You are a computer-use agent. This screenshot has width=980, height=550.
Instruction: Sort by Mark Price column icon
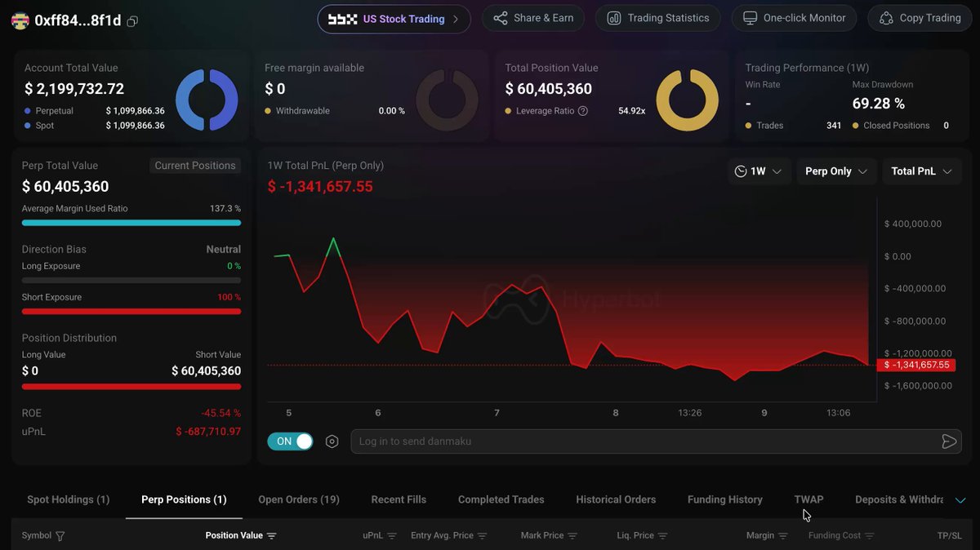(572, 536)
